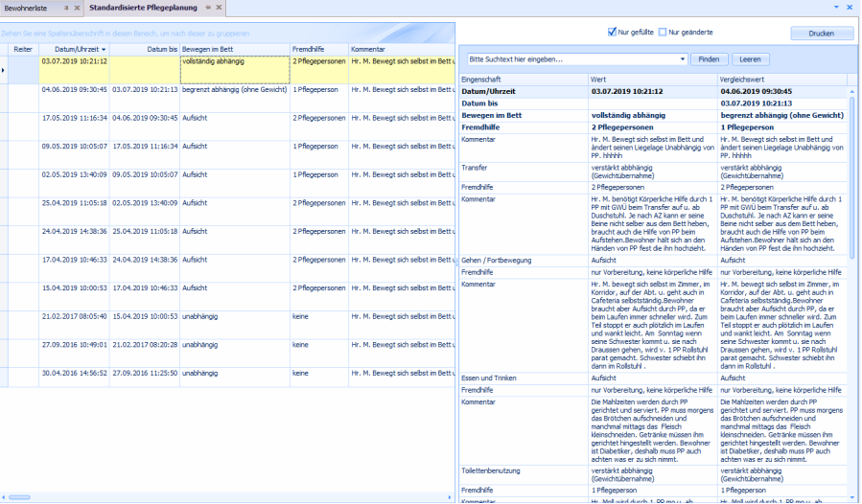This screenshot has height=504, width=862.
Task: Open the document list arrow at top right
Action: click(x=836, y=8)
